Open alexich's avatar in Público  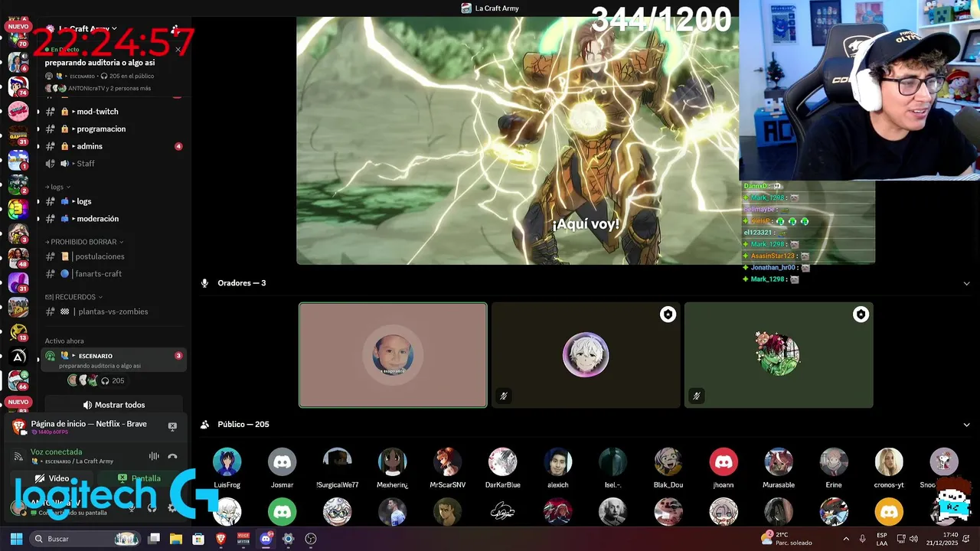point(557,461)
